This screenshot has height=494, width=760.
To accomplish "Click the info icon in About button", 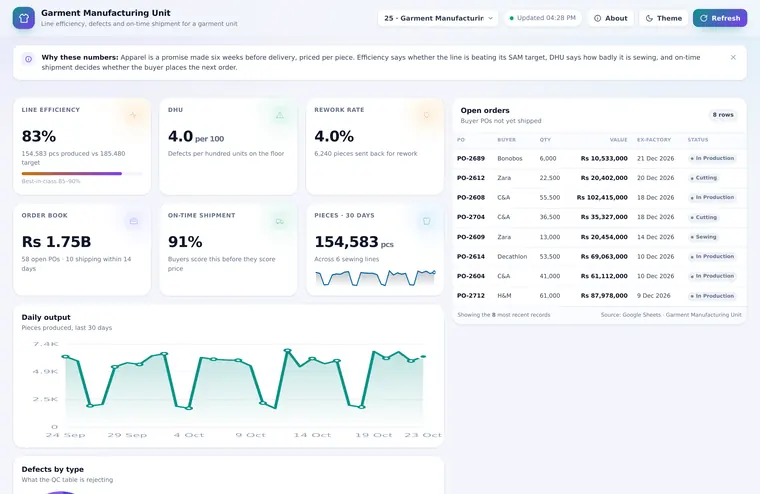I will point(598,18).
